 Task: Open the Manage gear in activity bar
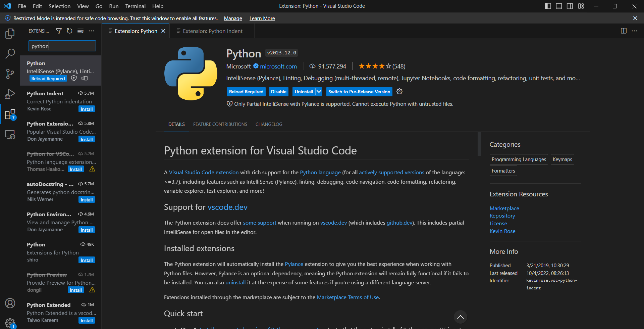[10, 323]
